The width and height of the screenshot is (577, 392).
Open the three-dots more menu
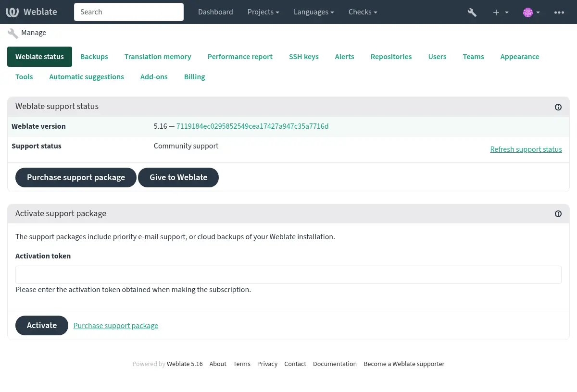click(x=559, y=12)
